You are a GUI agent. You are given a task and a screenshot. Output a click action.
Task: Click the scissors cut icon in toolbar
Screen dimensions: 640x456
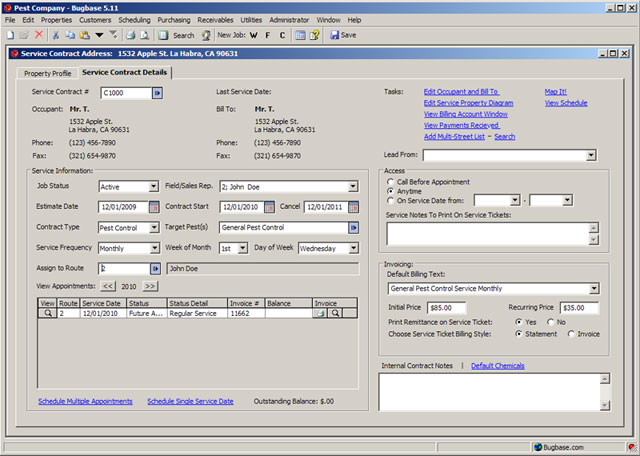(x=57, y=35)
